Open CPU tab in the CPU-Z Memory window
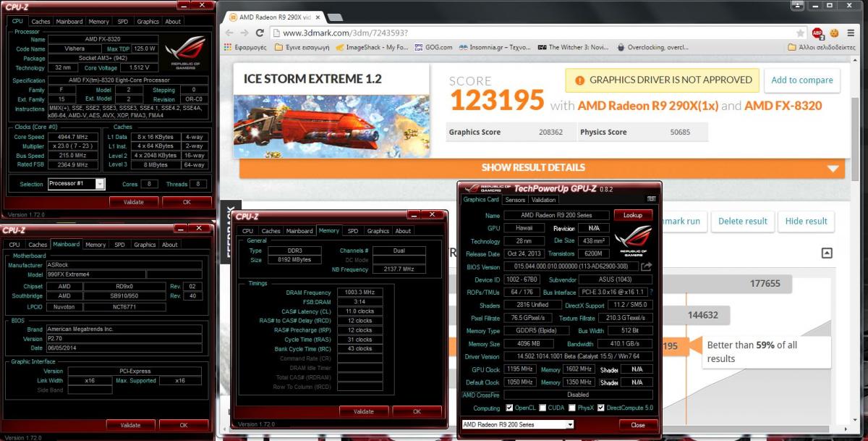 tap(247, 231)
